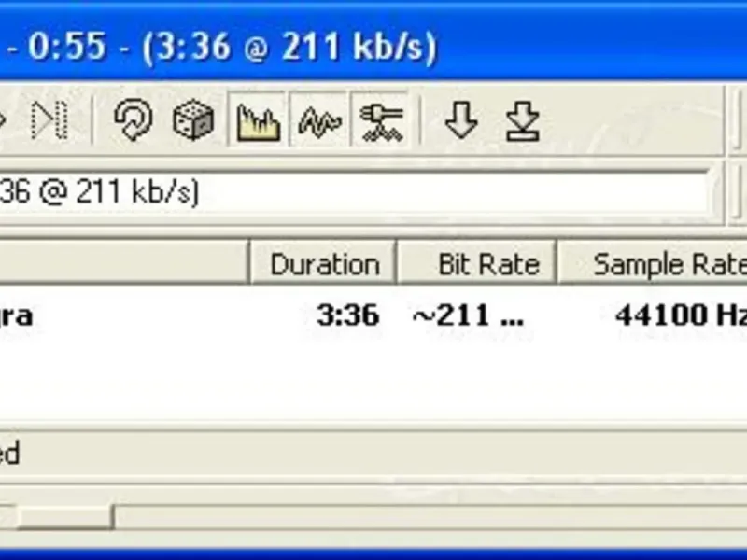Click the 44100 Hz sample rate cell
Viewport: 747px width, 560px height.
(682, 315)
